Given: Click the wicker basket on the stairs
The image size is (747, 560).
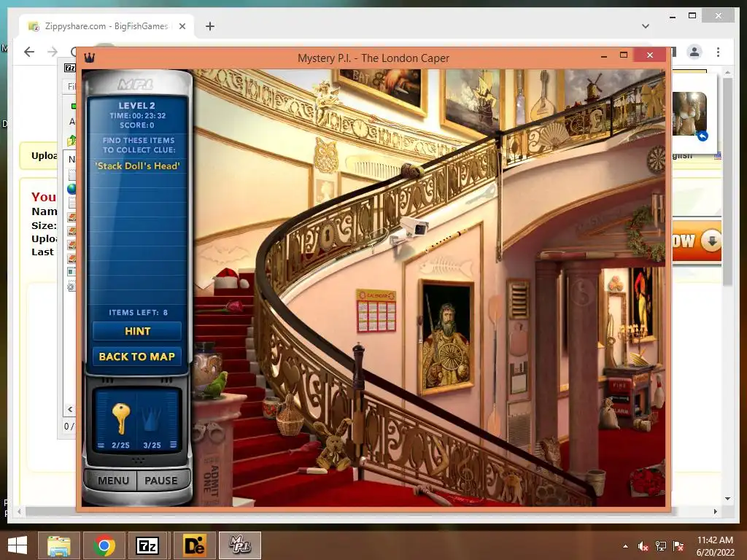Looking at the screenshot, I should point(290,416).
